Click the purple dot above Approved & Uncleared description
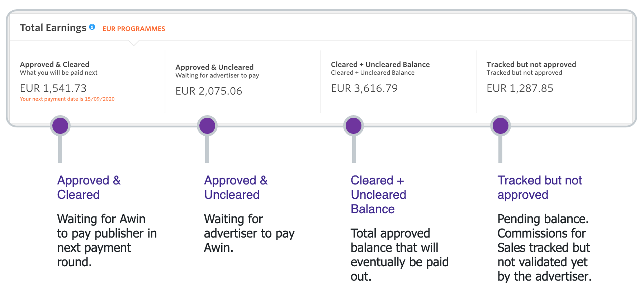This screenshot has height=300, width=644. (x=207, y=125)
